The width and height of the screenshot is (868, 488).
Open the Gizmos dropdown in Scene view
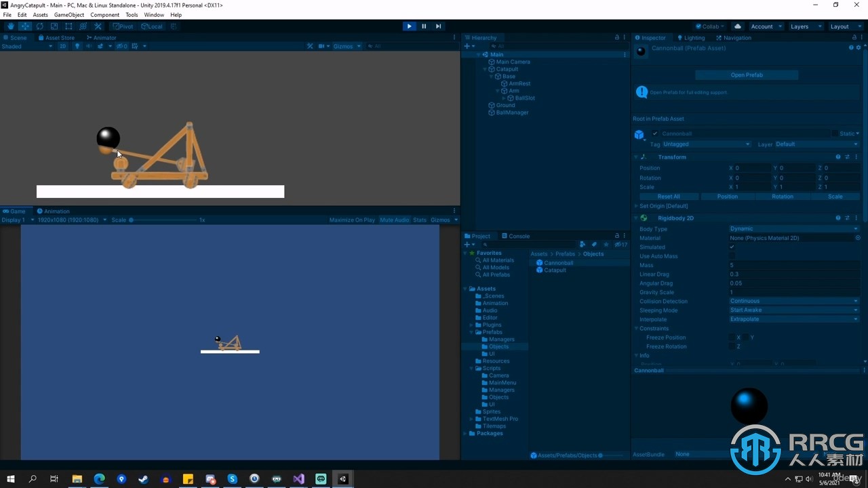coord(347,46)
